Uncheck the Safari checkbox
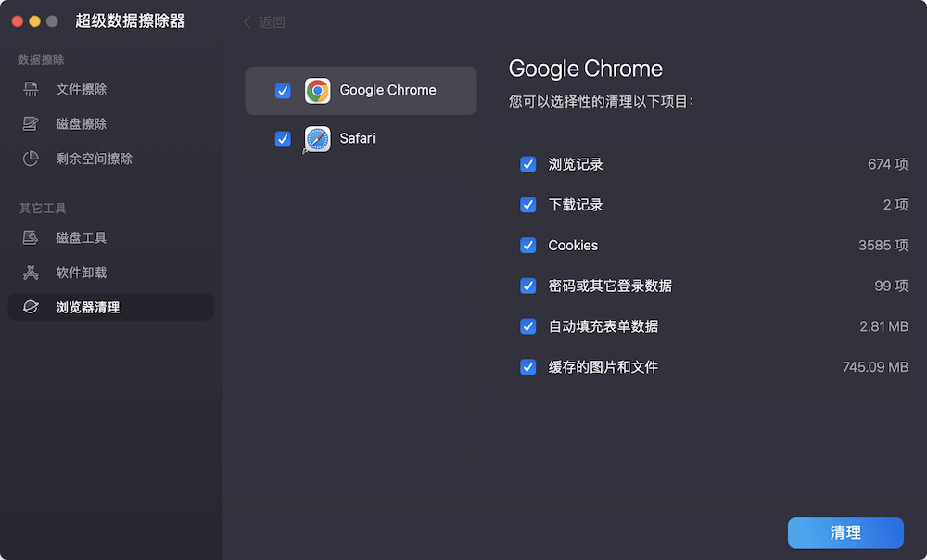The width and height of the screenshot is (927, 560). tap(283, 139)
